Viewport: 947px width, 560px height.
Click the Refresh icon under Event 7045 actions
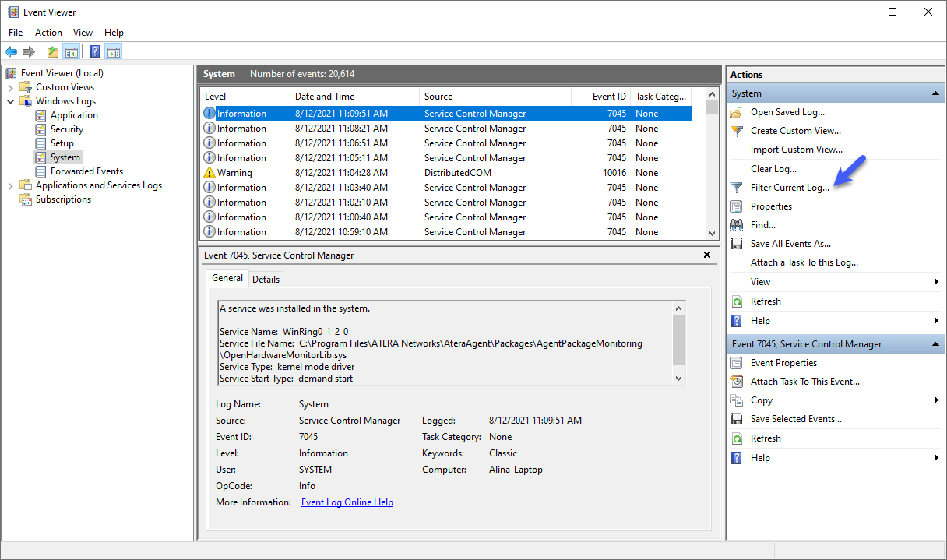click(737, 438)
